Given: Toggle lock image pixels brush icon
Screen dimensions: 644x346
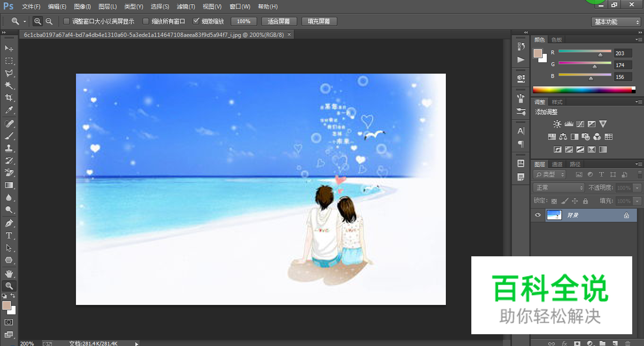Looking at the screenshot, I should point(565,201).
